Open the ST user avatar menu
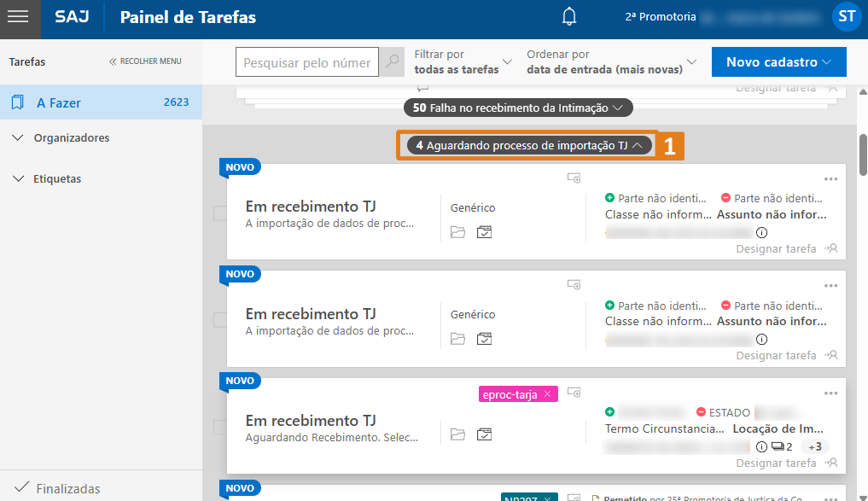This screenshot has width=868, height=501. point(846,17)
